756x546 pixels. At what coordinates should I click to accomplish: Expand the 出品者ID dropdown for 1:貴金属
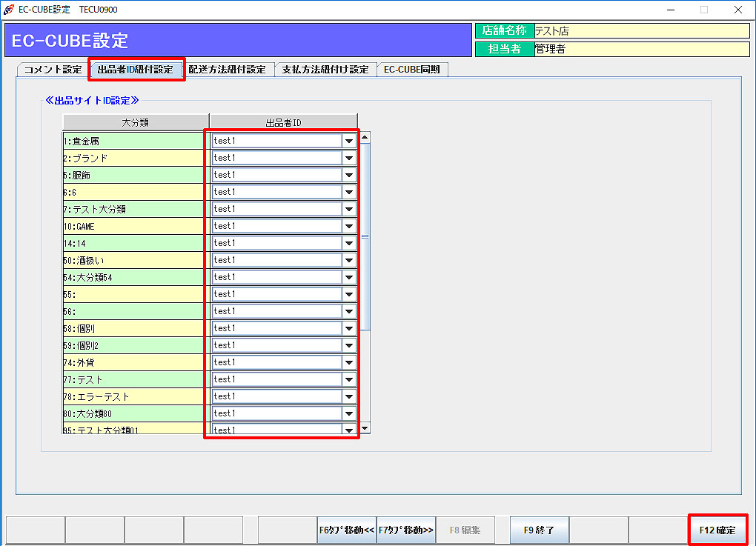(x=348, y=141)
